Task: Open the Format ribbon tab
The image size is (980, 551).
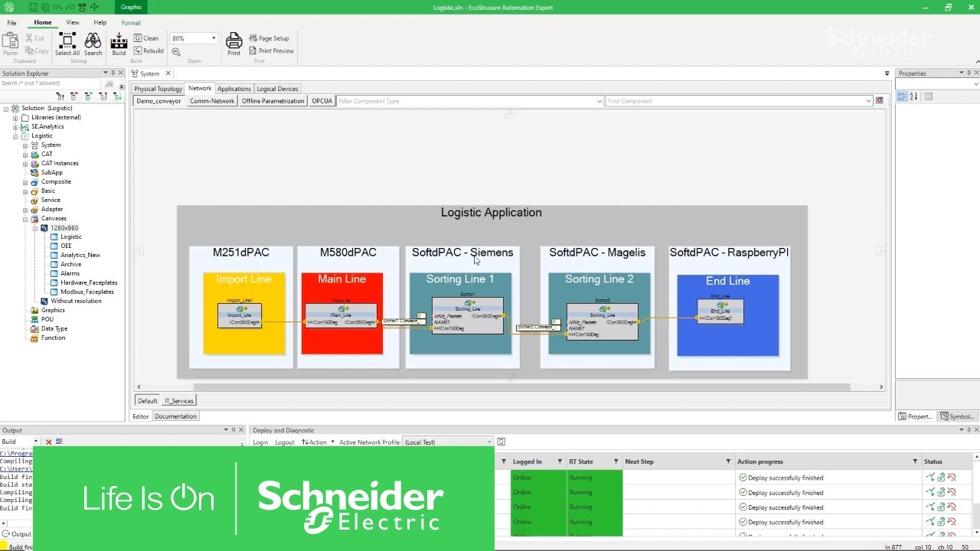Action: pos(131,23)
